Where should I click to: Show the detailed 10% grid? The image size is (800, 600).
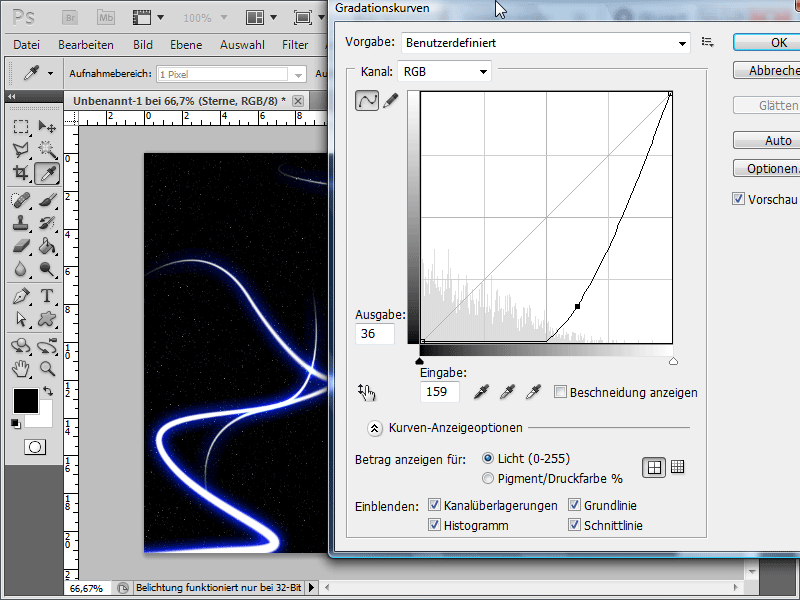click(x=678, y=466)
